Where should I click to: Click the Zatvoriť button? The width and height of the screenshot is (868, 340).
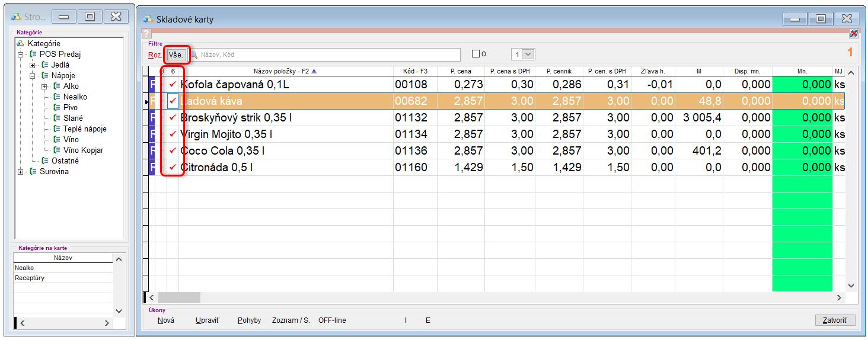tap(835, 320)
